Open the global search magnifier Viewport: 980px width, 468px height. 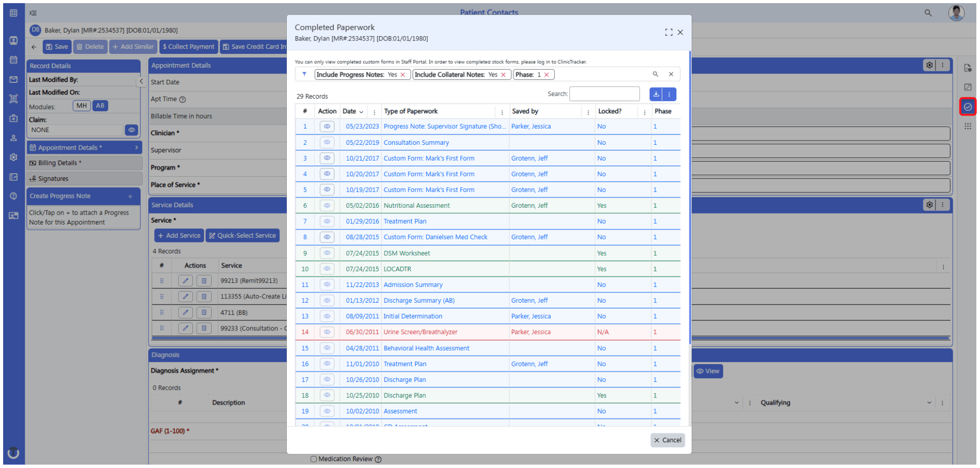pyautogui.click(x=928, y=13)
